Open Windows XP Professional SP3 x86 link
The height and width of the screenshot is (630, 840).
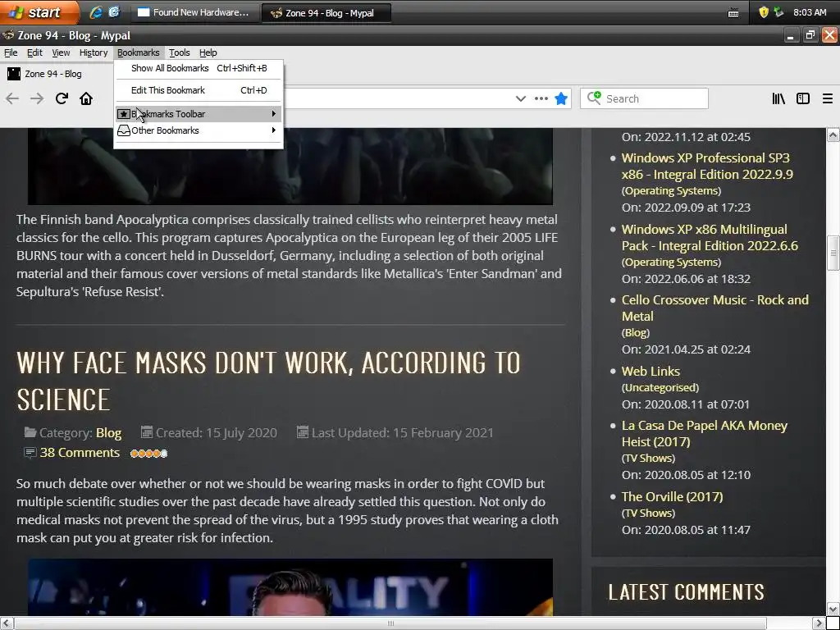(707, 166)
